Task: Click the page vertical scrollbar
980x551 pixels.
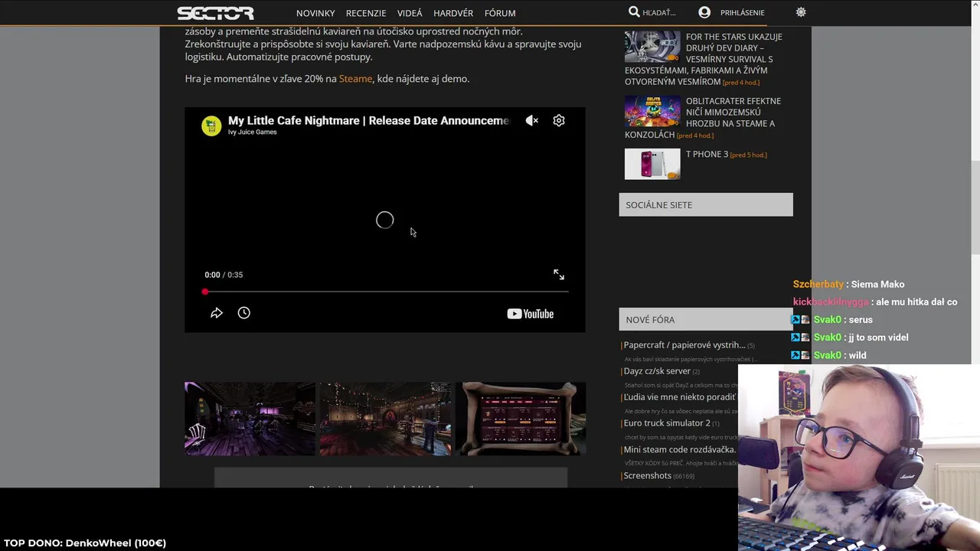Action: 975,207
